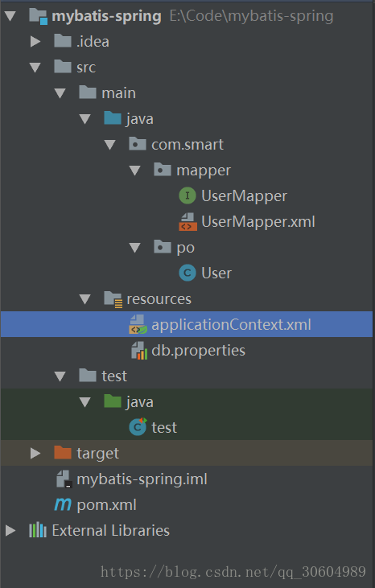Collapse the main folder
The width and height of the screenshot is (375, 588).
60,93
